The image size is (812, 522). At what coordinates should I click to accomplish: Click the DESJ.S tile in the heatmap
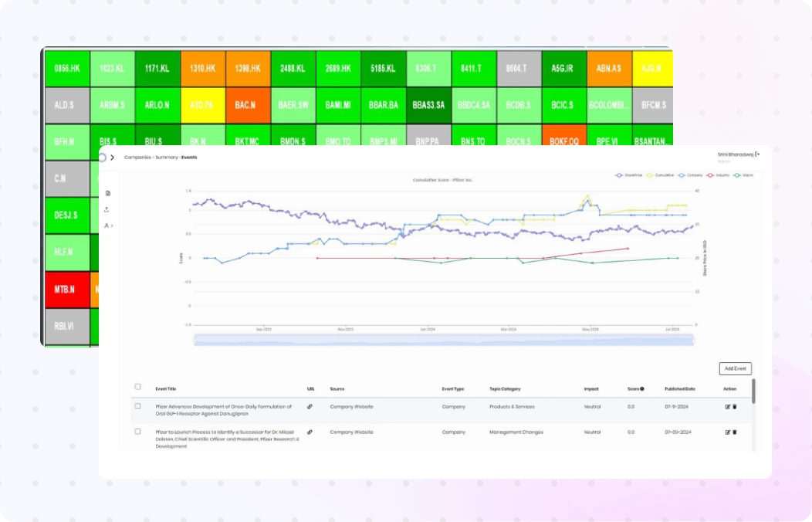tap(67, 215)
